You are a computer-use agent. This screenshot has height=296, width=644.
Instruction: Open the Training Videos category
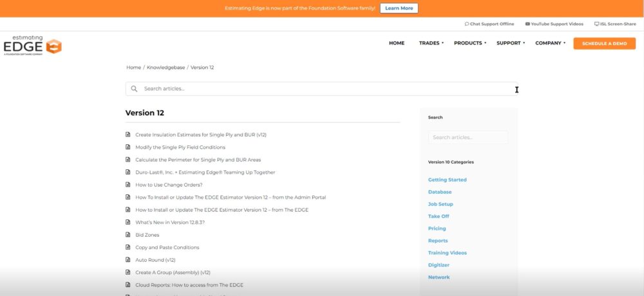click(448, 253)
